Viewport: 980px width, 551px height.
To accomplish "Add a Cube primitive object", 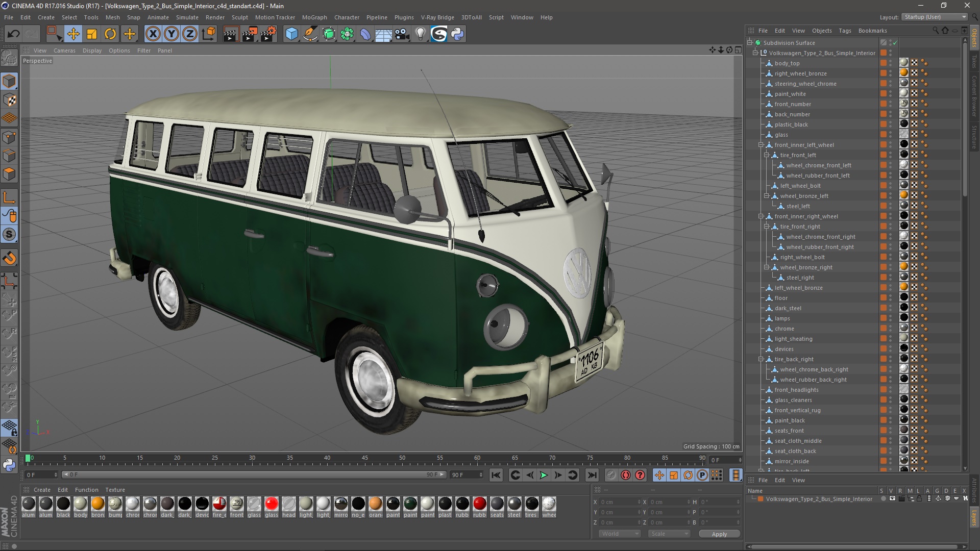I will coord(291,34).
